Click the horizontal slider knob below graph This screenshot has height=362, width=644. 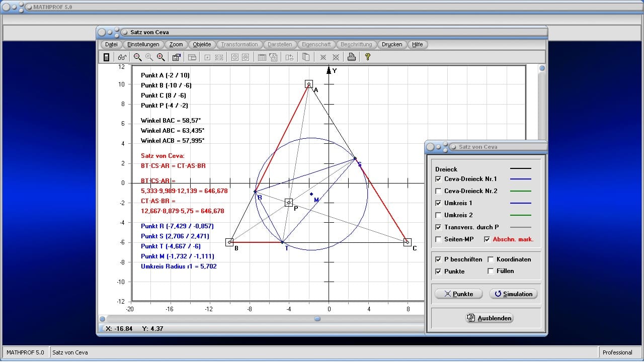[x=317, y=319]
